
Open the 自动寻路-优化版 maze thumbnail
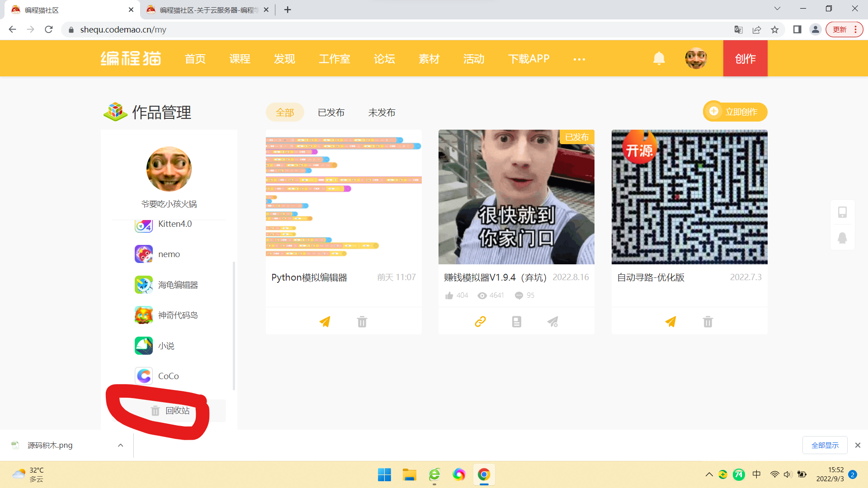tap(689, 197)
